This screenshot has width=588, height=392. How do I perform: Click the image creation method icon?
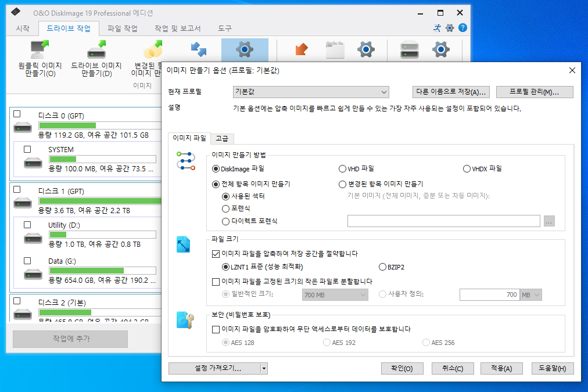click(185, 161)
